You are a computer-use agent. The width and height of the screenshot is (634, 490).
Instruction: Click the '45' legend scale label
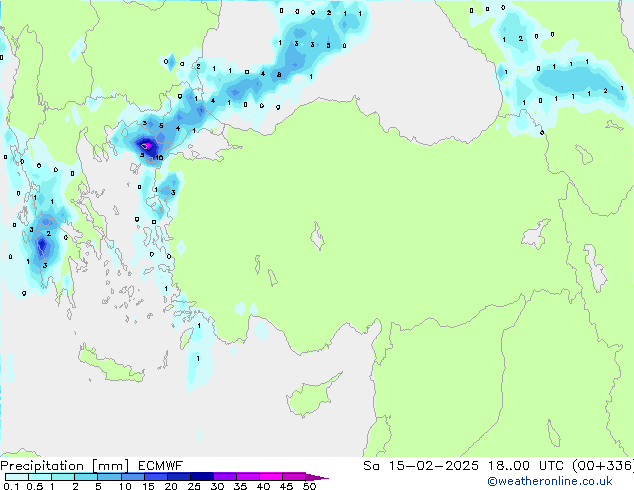click(286, 486)
